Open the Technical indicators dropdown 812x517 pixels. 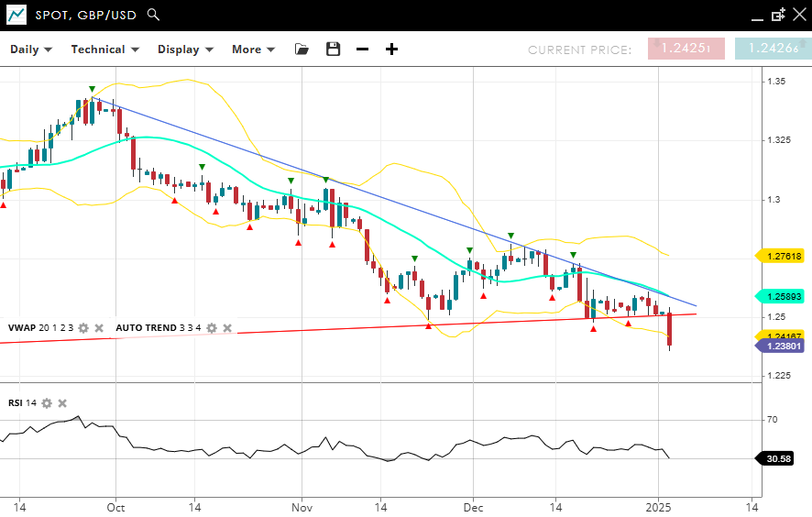(104, 49)
